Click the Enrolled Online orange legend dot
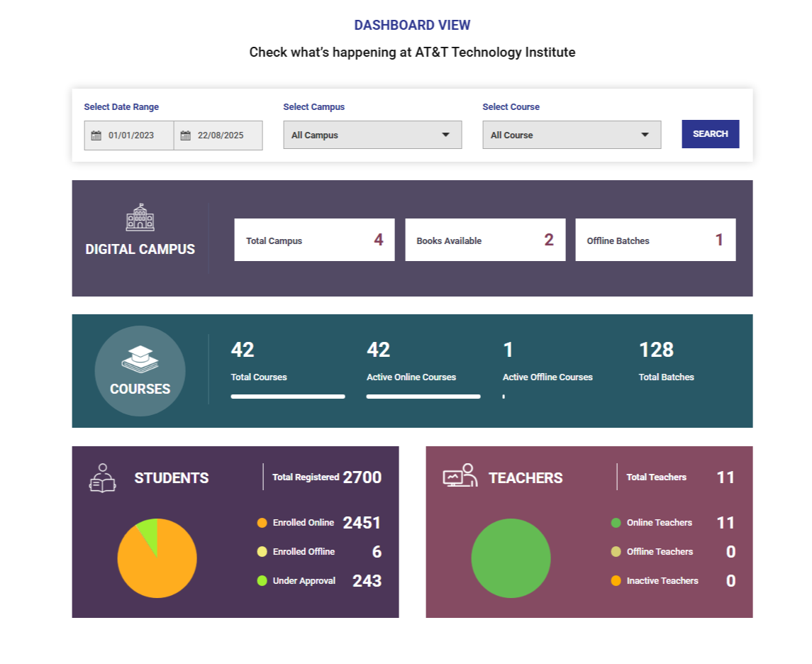812x664 pixels. [x=262, y=523]
